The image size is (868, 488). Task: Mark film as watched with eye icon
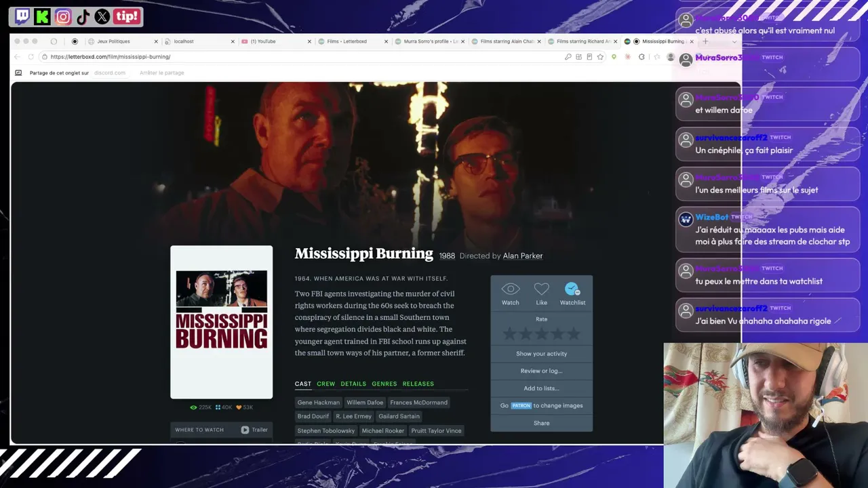pos(511,289)
